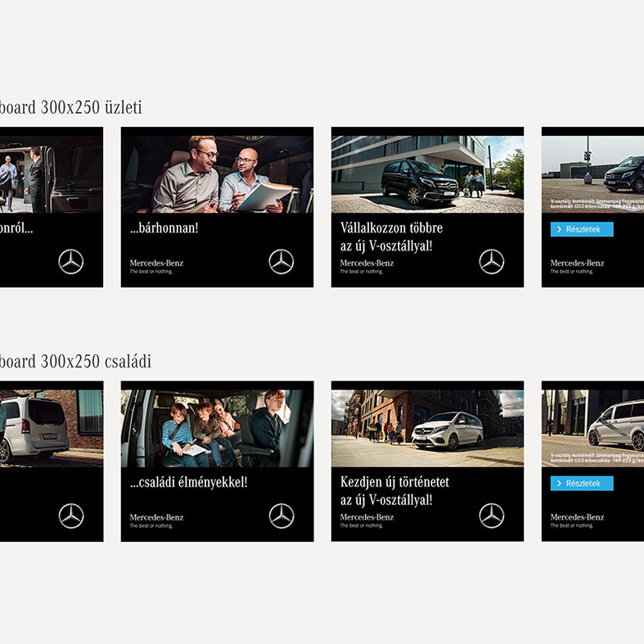The width and height of the screenshot is (644, 644).
Task: Open the dark van photo above the üzleti Részletek button
Action: tap(592, 174)
